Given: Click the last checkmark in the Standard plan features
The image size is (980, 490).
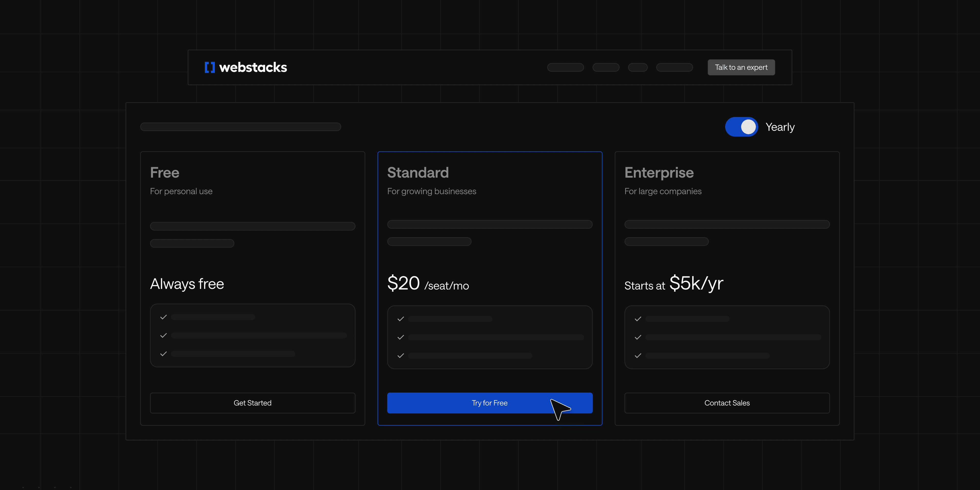Looking at the screenshot, I should (401, 356).
